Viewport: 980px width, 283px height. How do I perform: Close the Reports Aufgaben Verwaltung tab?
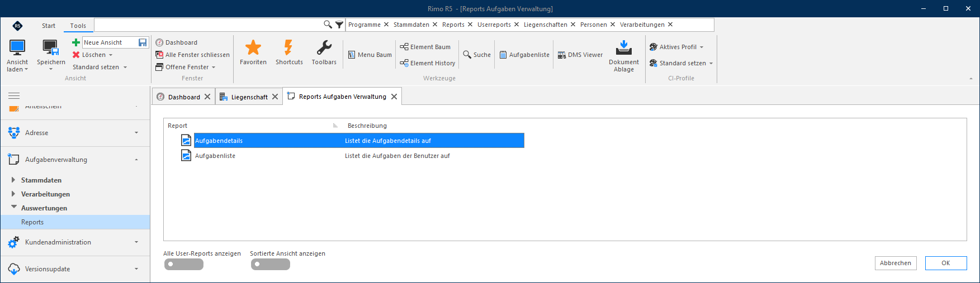pyautogui.click(x=394, y=97)
